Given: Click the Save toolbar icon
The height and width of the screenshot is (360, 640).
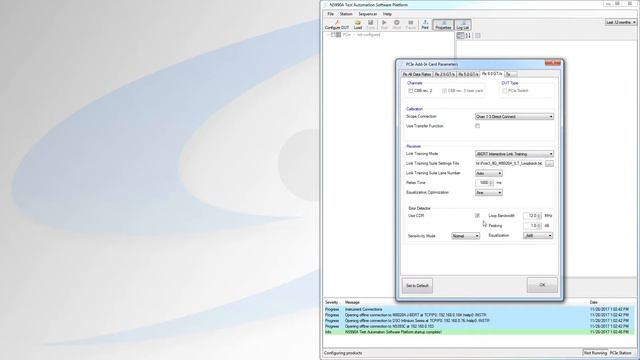Looking at the screenshot, I should (x=371, y=25).
